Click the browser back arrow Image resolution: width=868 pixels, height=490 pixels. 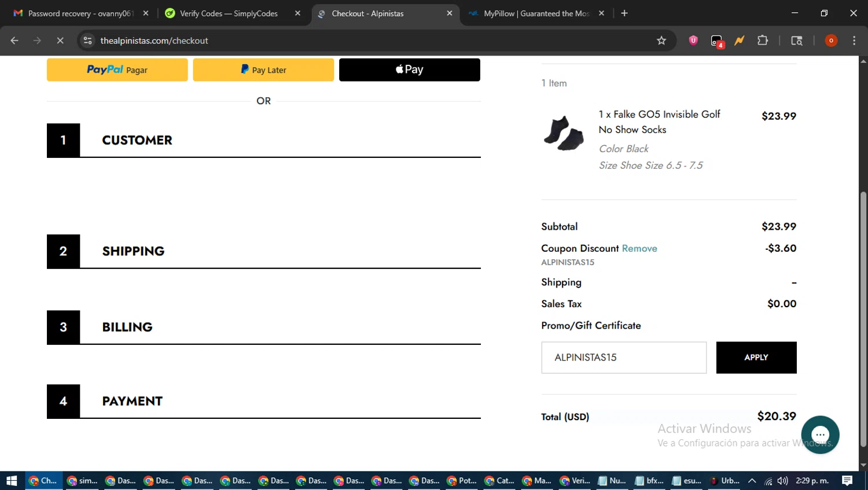pyautogui.click(x=14, y=40)
